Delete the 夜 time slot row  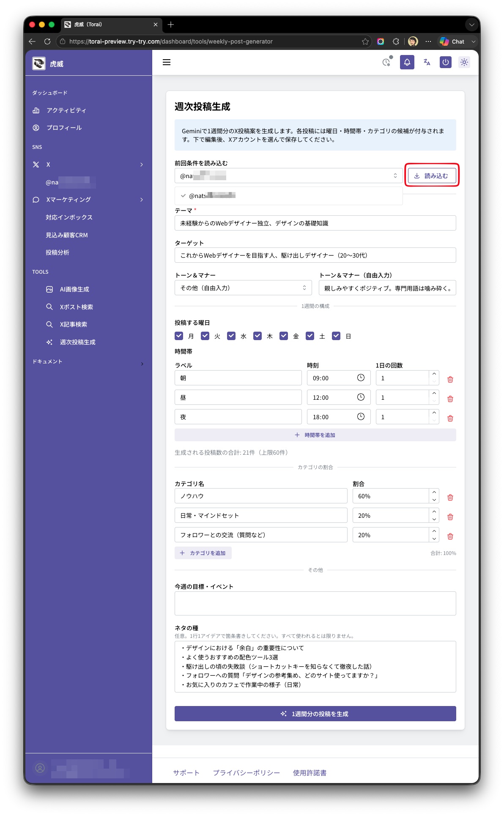point(450,418)
